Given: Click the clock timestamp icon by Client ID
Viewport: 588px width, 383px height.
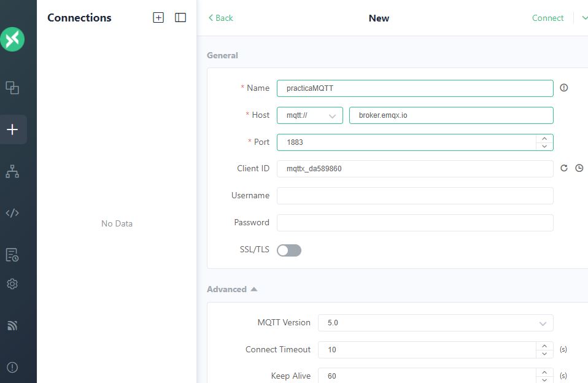Looking at the screenshot, I should coord(579,168).
